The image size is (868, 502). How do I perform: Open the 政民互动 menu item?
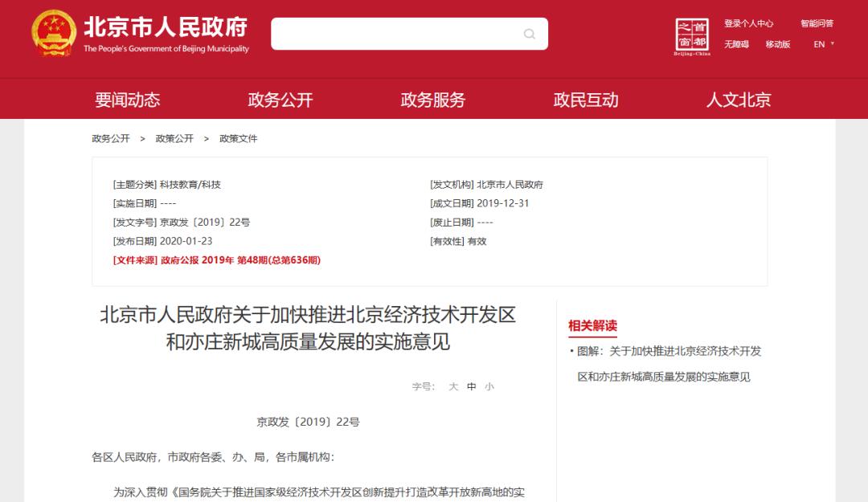pos(588,99)
